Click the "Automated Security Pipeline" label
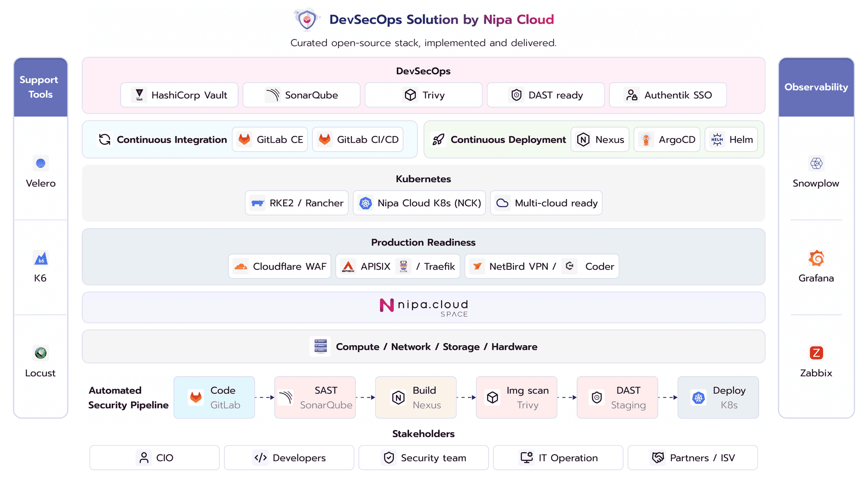868x488 pixels. [x=128, y=398]
